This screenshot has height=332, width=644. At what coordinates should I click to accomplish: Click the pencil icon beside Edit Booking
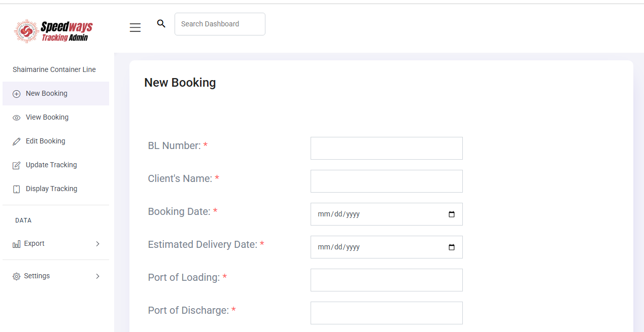click(16, 141)
